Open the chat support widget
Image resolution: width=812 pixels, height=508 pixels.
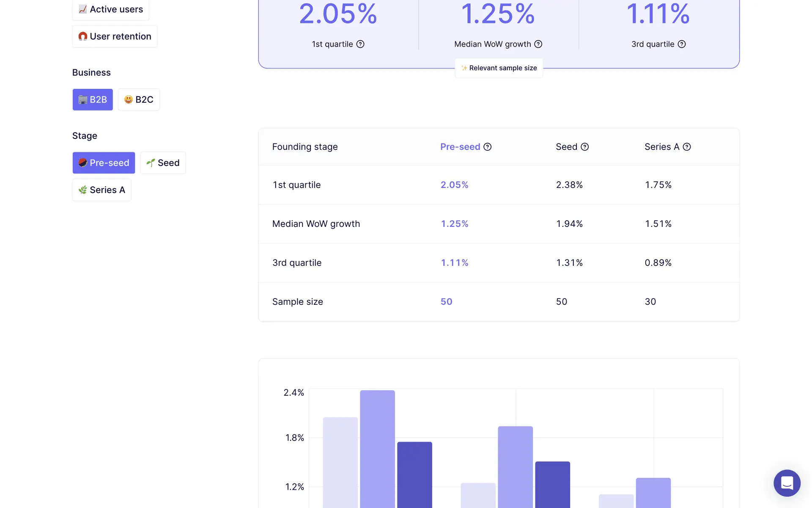787,483
